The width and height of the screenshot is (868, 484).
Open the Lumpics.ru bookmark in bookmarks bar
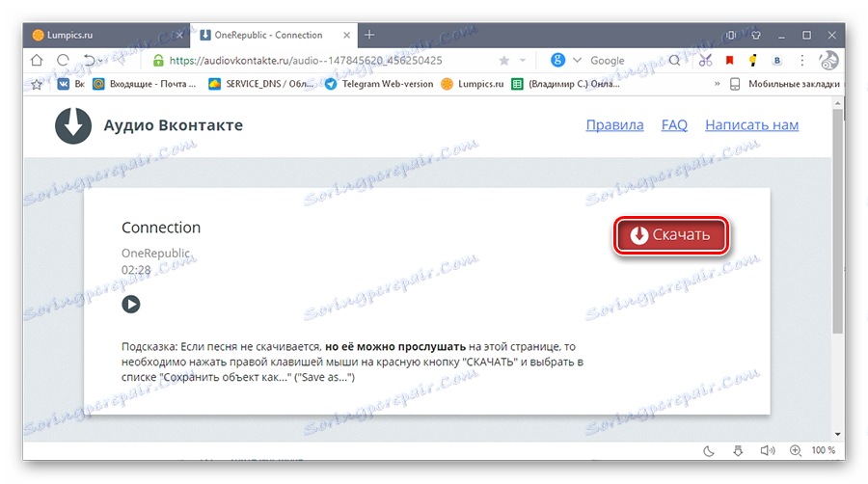(473, 84)
